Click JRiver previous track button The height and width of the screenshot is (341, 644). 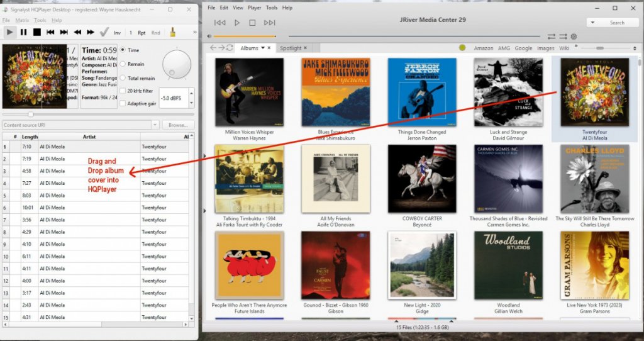point(220,23)
